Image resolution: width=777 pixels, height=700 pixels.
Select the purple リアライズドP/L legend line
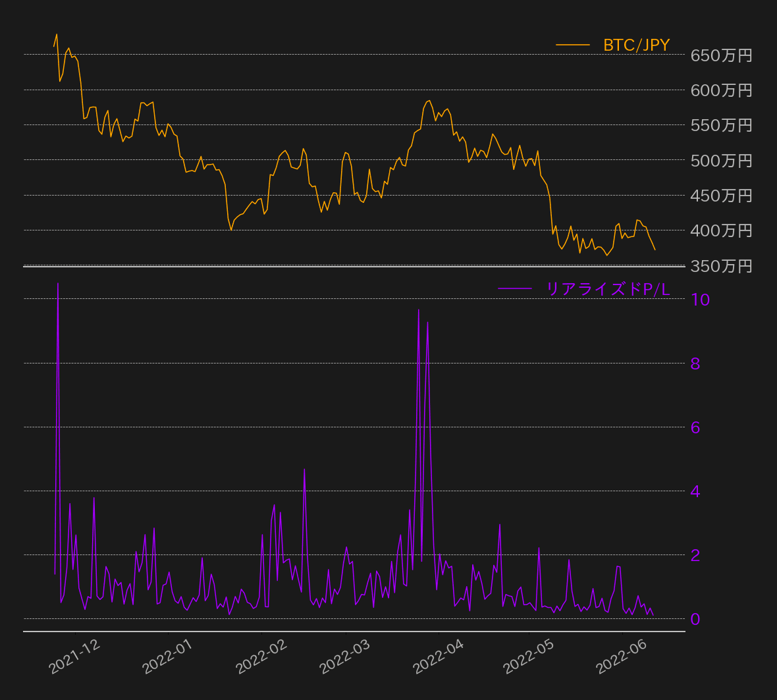pos(515,288)
